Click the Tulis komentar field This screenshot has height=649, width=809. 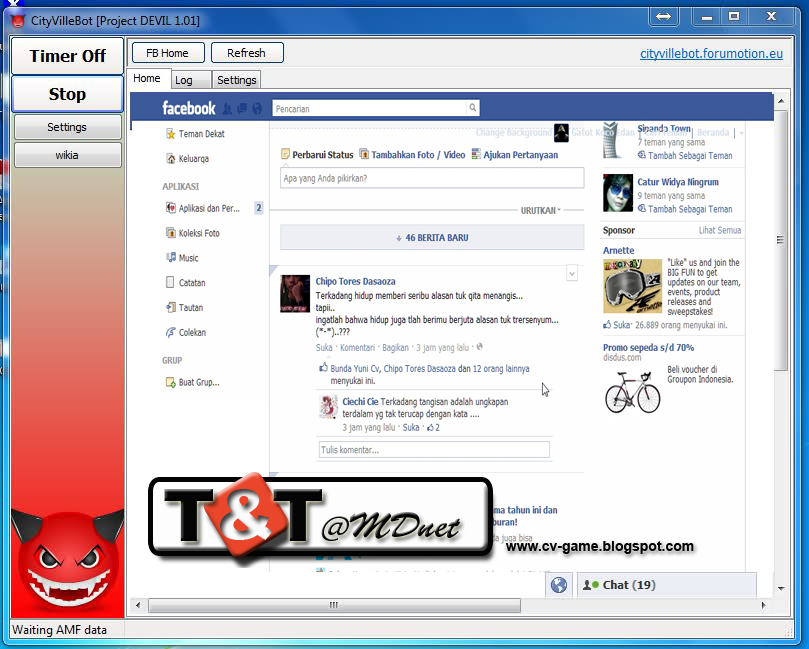(x=434, y=449)
